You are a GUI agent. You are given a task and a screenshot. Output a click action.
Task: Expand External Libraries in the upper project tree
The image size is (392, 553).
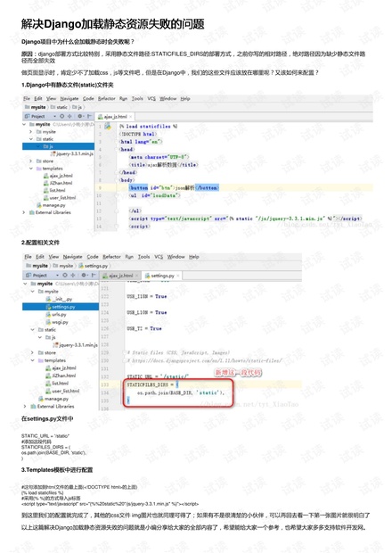[x=23, y=212]
